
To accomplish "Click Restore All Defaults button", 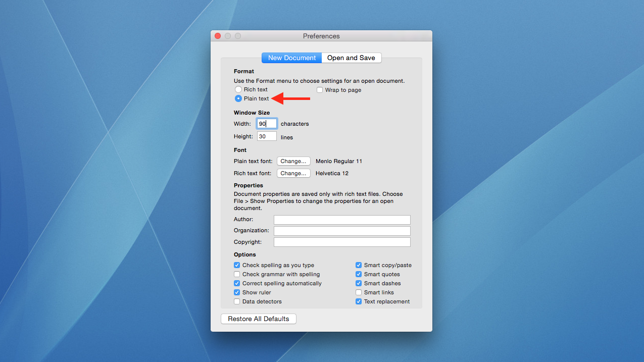I will click(259, 319).
